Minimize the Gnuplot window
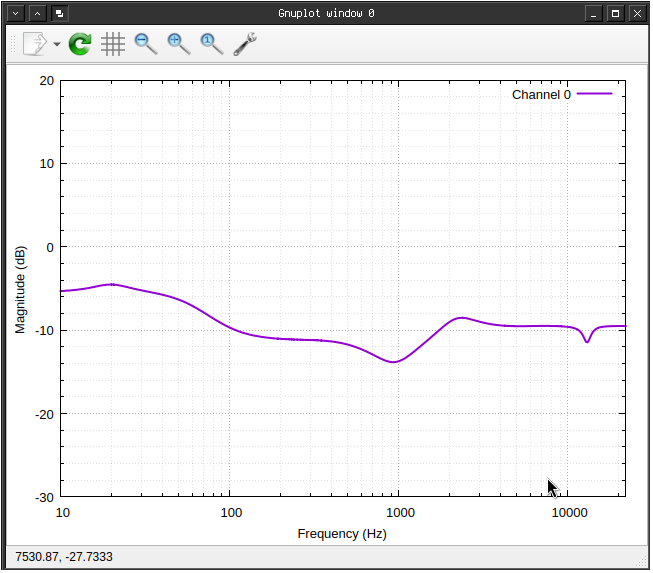653x573 pixels. [x=593, y=13]
